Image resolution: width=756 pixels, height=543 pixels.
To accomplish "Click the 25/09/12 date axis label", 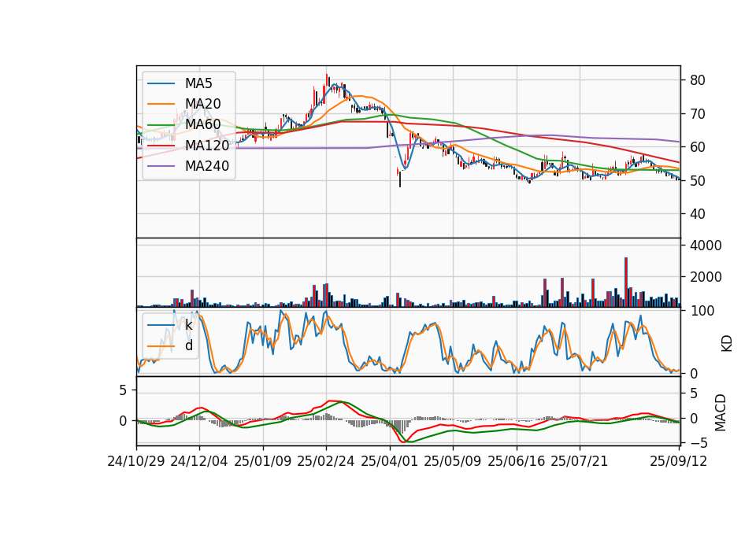I will [678, 461].
